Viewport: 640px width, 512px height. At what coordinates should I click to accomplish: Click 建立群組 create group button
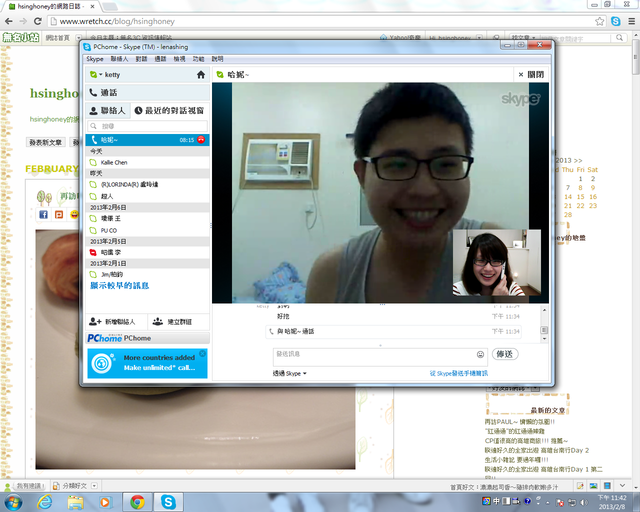pyautogui.click(x=178, y=322)
